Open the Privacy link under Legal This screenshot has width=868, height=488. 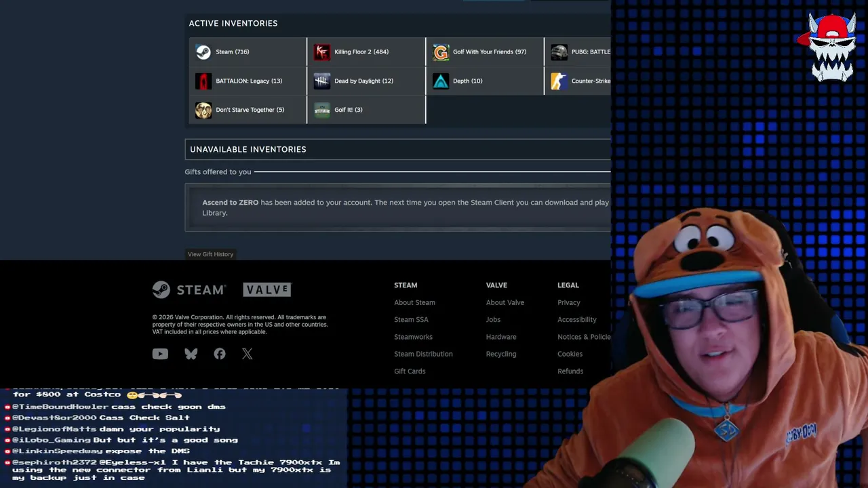[569, 303]
